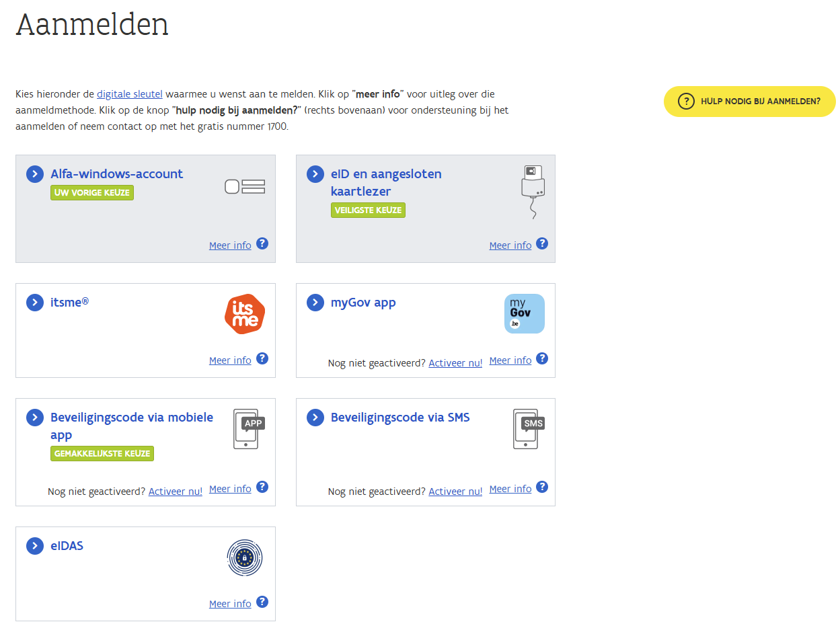Expand the myGov app chevron arrow
The image size is (840, 626).
point(315,303)
